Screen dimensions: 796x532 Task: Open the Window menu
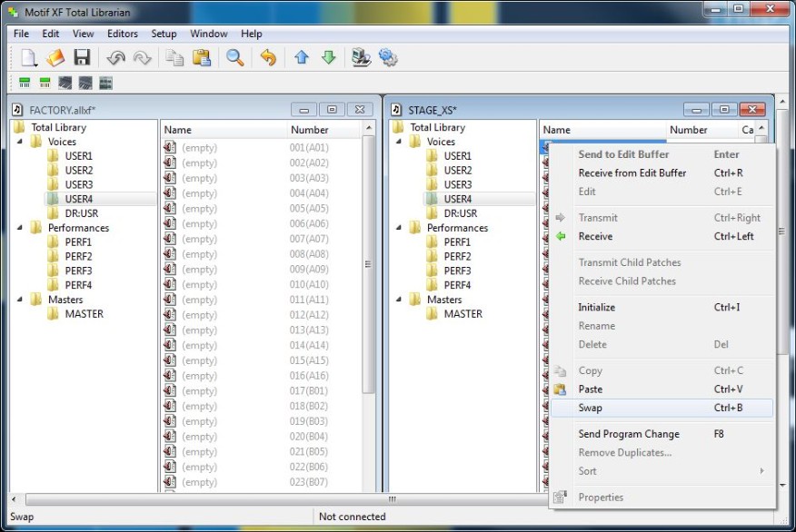209,34
